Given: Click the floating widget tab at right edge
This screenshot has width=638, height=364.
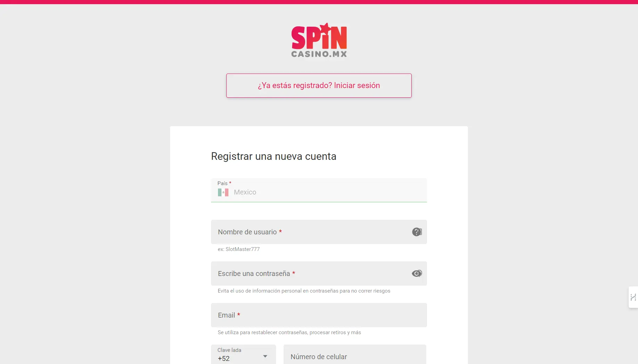Looking at the screenshot, I should (633, 297).
